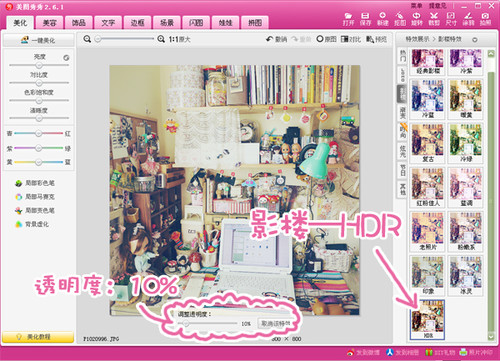
Task: Click the 取消该特效 cancel effect button
Action: pyautogui.click(x=275, y=324)
